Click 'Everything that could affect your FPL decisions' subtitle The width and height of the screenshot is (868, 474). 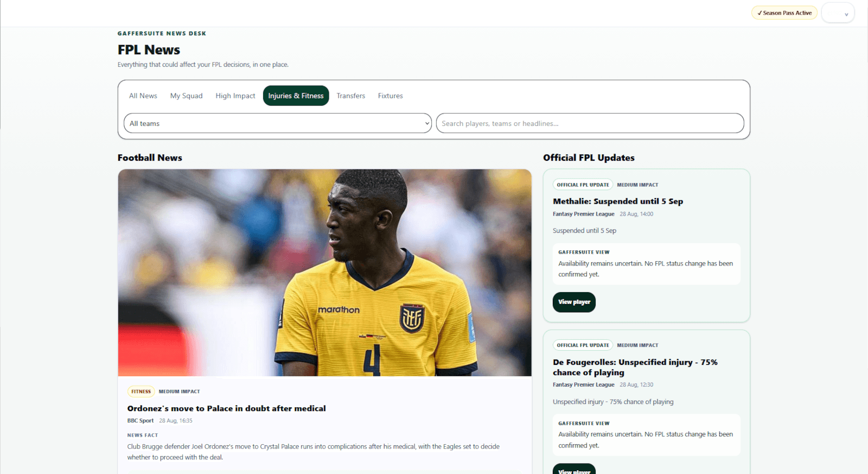pos(203,65)
